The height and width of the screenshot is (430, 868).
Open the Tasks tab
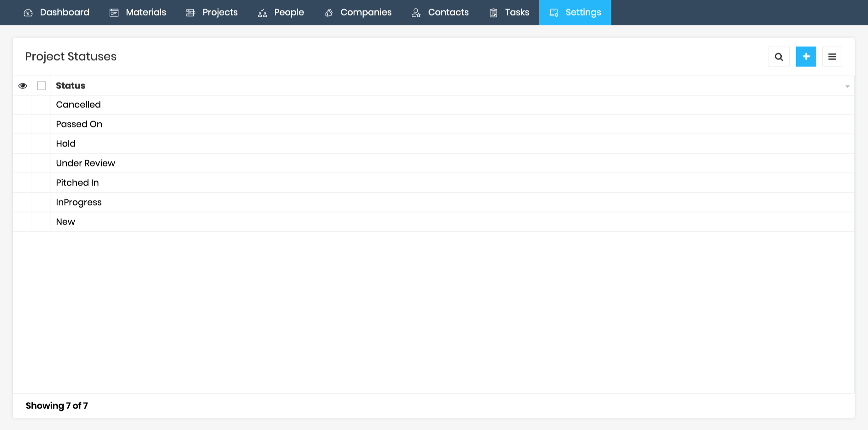[509, 13]
